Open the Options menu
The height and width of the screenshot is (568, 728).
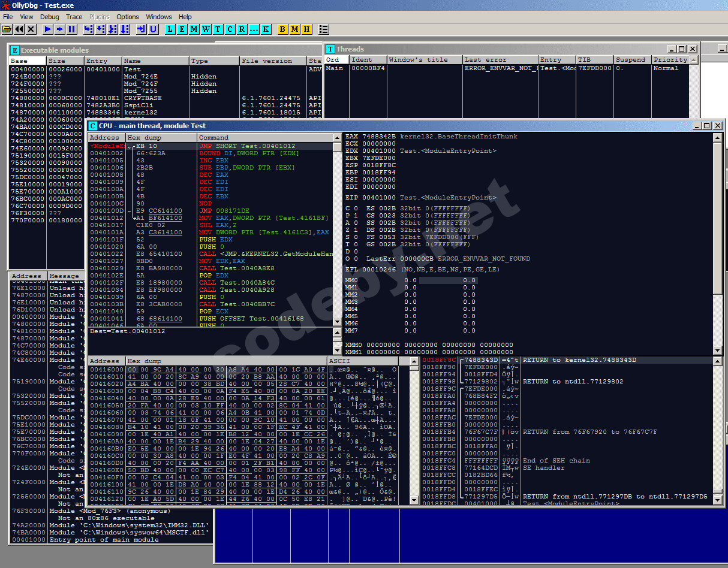(128, 17)
